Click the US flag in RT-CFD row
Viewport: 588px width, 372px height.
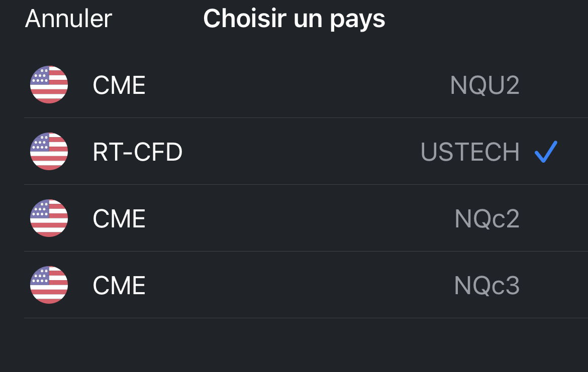[x=49, y=152]
